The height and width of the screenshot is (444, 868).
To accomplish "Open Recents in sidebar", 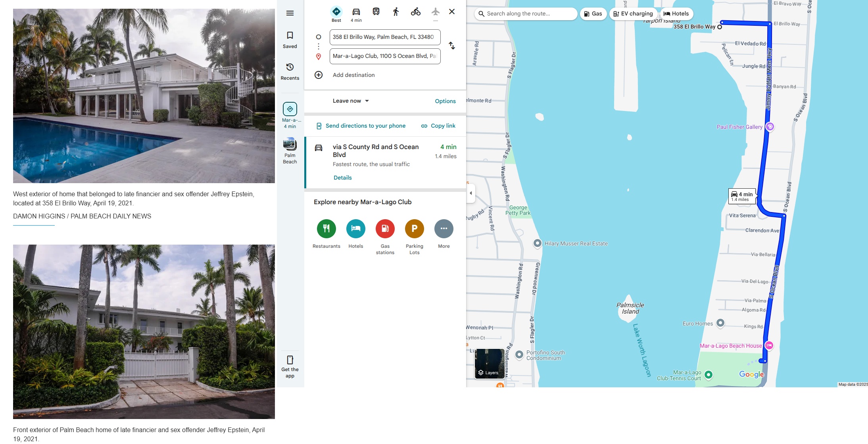I will point(290,72).
